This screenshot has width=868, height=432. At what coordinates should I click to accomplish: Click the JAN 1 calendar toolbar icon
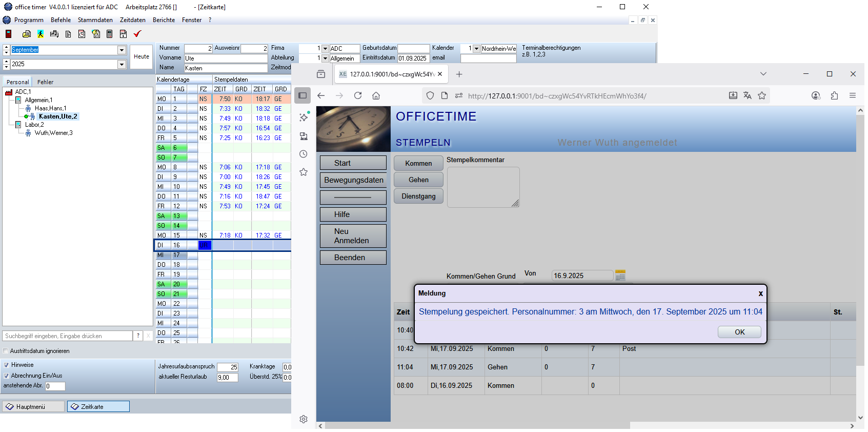[x=123, y=34]
